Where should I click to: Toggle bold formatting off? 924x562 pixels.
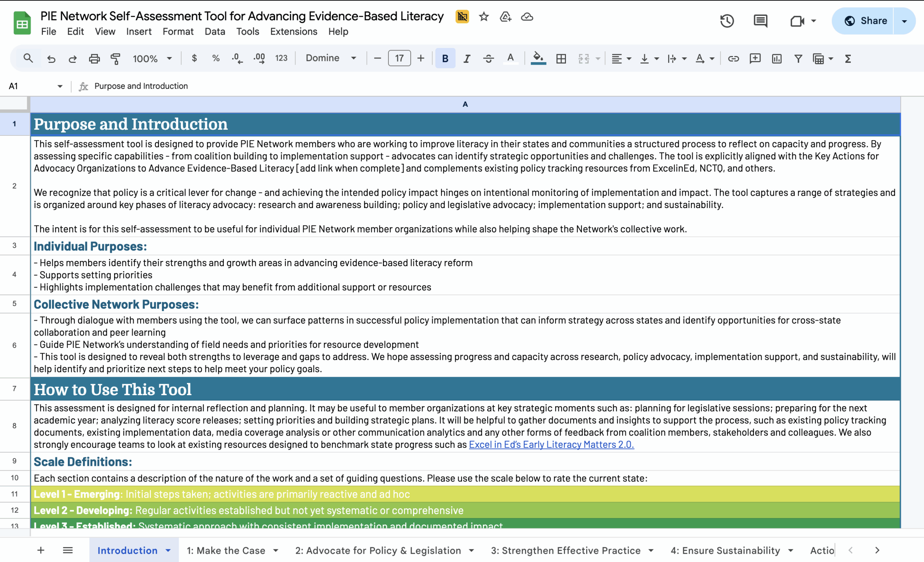point(445,59)
